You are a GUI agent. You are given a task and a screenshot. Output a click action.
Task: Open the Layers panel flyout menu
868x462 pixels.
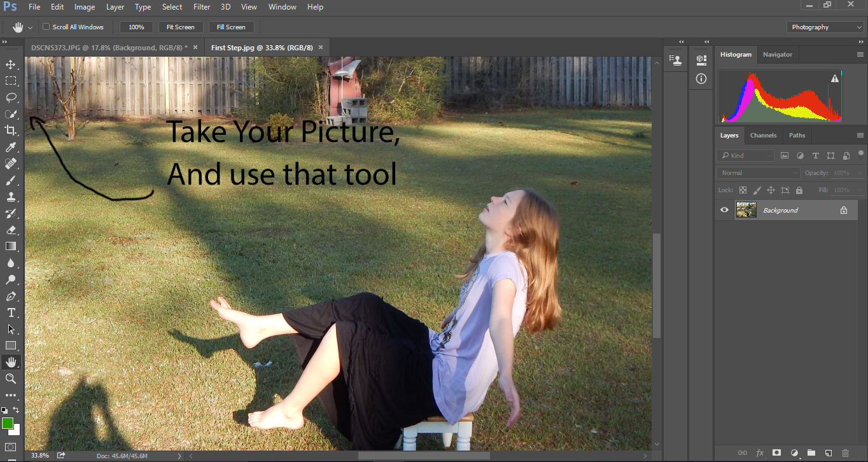[x=860, y=135]
